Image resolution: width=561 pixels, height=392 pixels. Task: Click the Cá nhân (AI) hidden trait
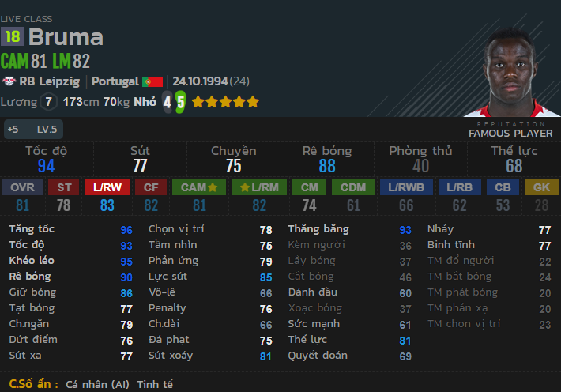point(97,384)
